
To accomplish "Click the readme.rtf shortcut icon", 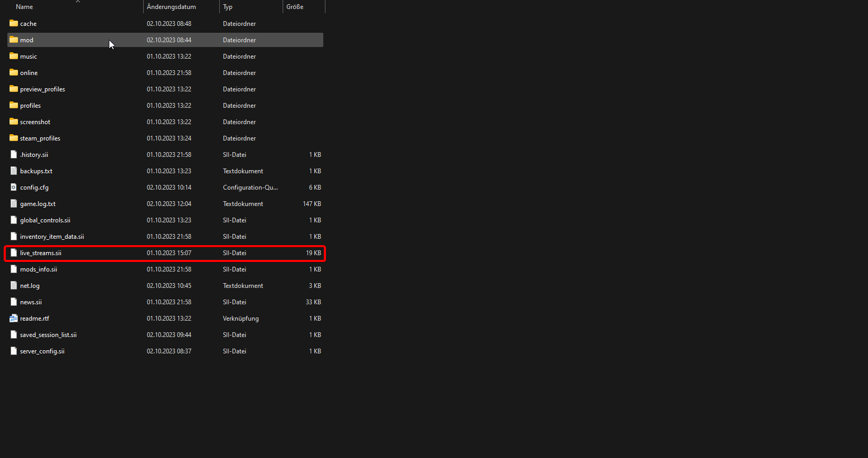I will (x=14, y=318).
